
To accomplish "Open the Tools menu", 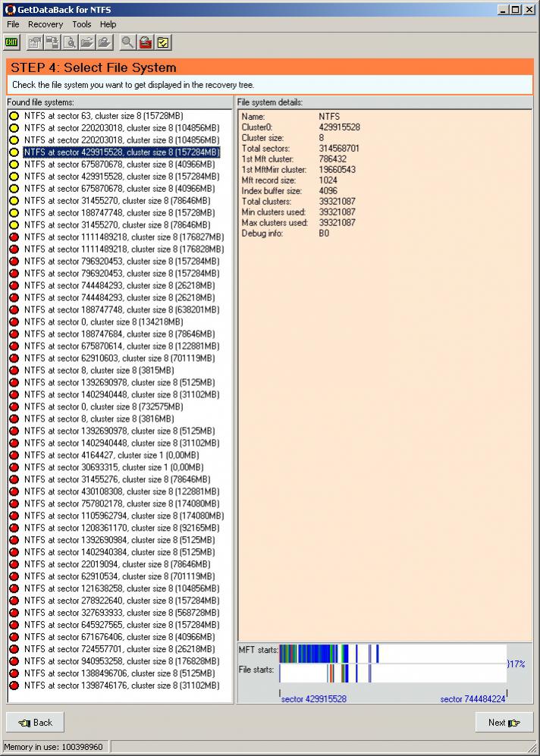I will (81, 24).
